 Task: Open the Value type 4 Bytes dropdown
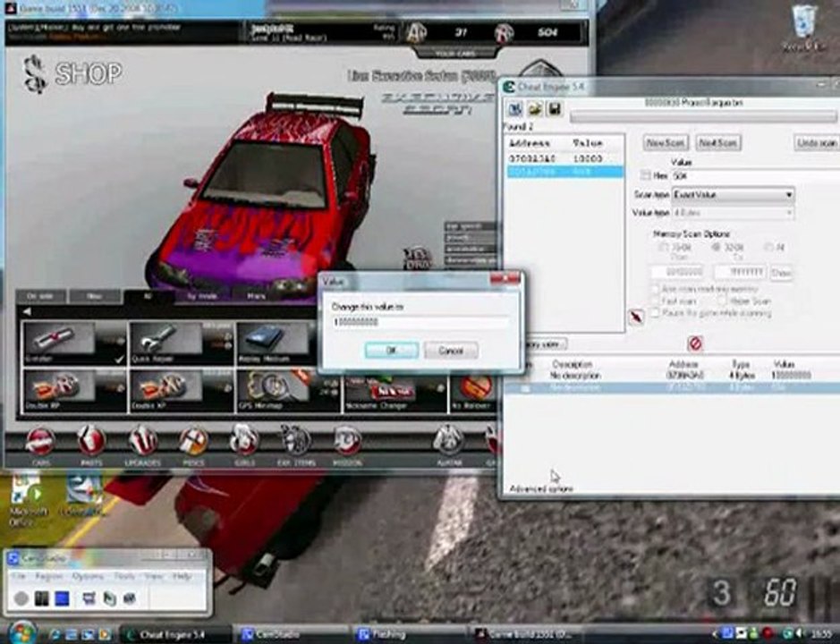click(733, 213)
